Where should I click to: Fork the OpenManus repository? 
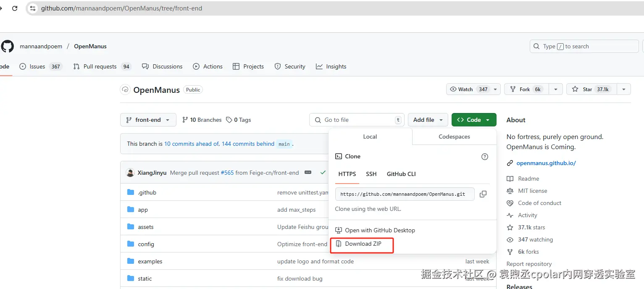click(526, 89)
